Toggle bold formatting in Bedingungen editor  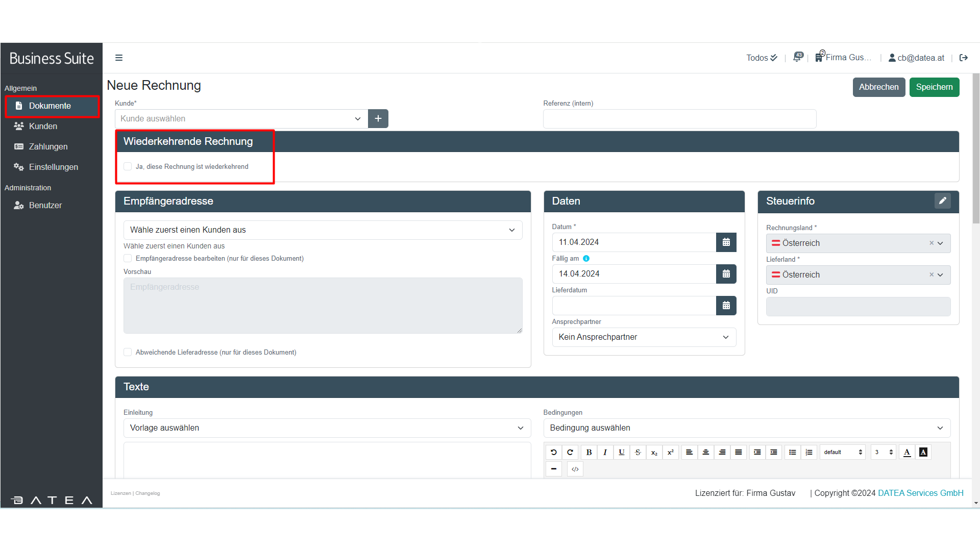tap(589, 452)
